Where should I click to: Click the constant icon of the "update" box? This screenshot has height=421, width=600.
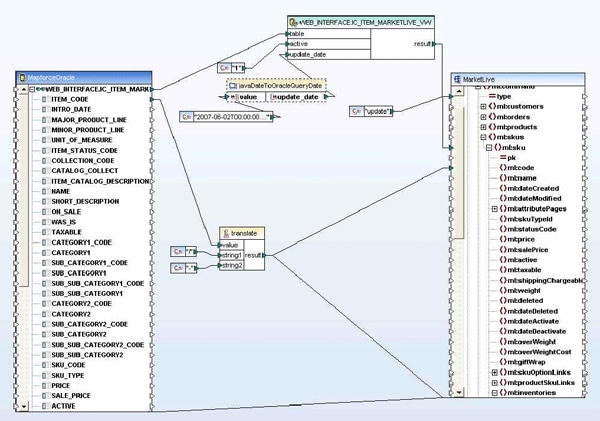(356, 111)
